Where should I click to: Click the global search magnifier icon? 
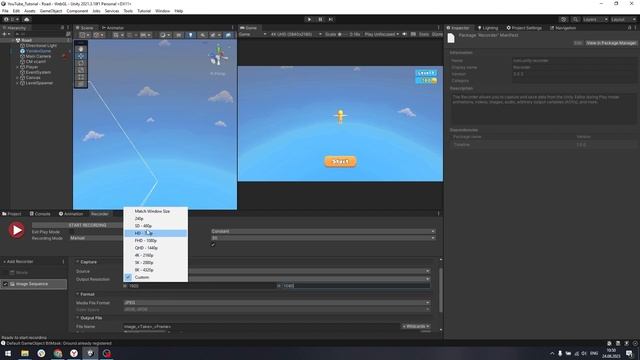pyautogui.click(x=575, y=19)
